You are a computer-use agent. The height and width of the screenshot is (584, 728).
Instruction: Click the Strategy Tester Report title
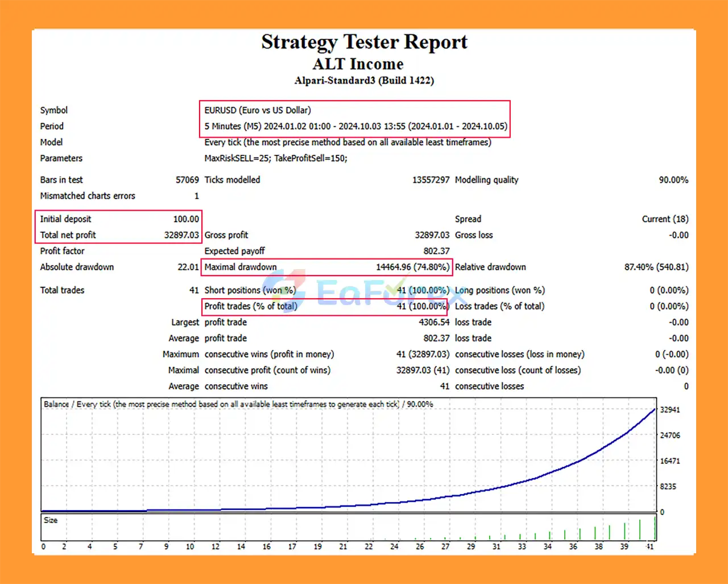(x=364, y=42)
